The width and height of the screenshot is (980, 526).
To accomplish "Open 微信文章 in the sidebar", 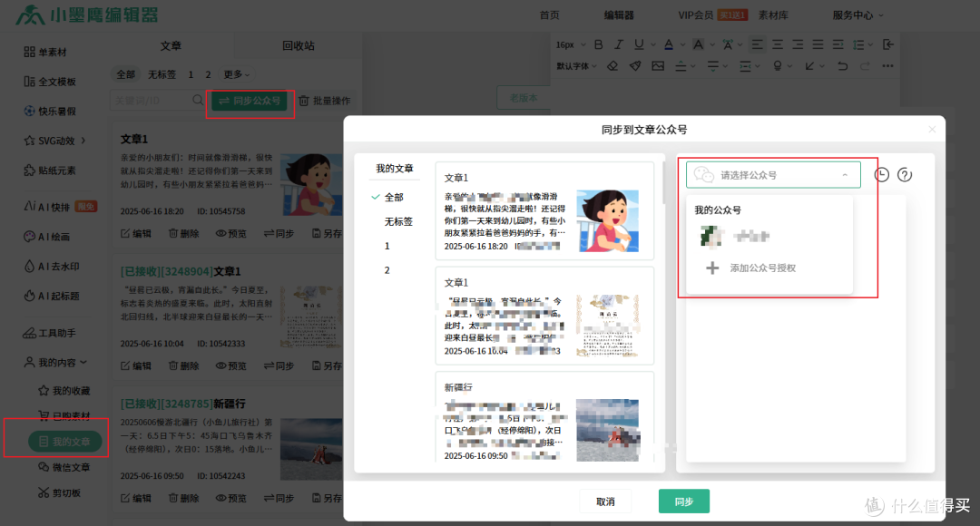I will 64,467.
